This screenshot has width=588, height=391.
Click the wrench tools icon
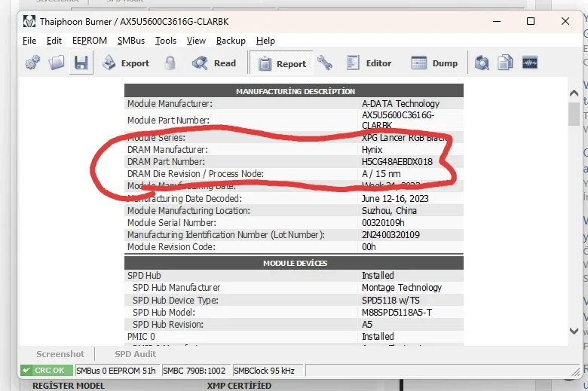325,63
